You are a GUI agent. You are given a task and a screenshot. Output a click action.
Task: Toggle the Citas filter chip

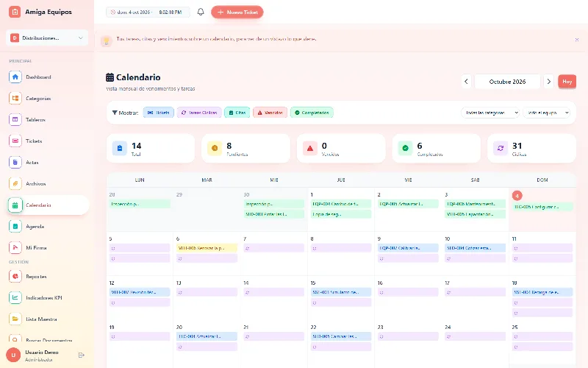pos(237,113)
